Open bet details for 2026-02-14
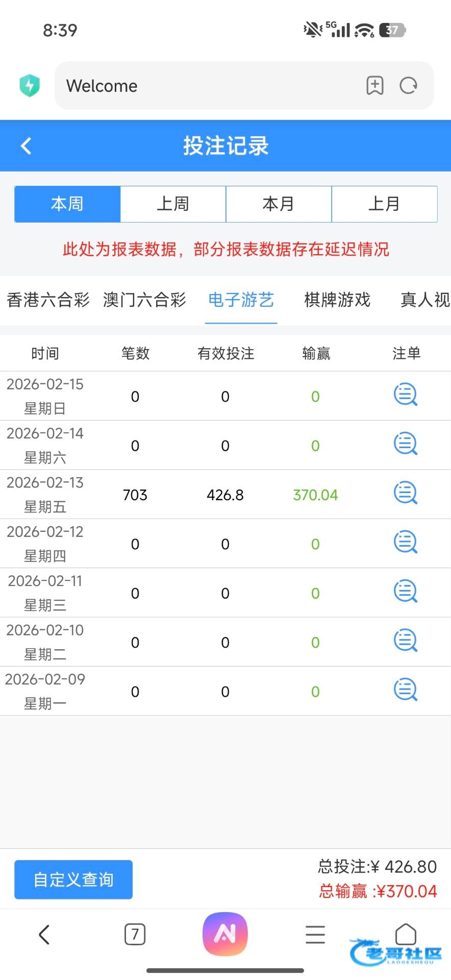Viewport: 451px width, 980px height. [406, 445]
